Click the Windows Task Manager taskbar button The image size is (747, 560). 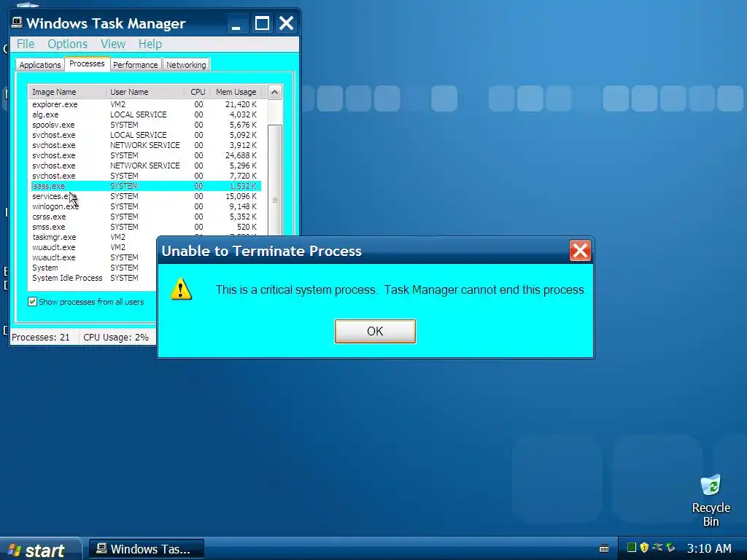coord(146,549)
